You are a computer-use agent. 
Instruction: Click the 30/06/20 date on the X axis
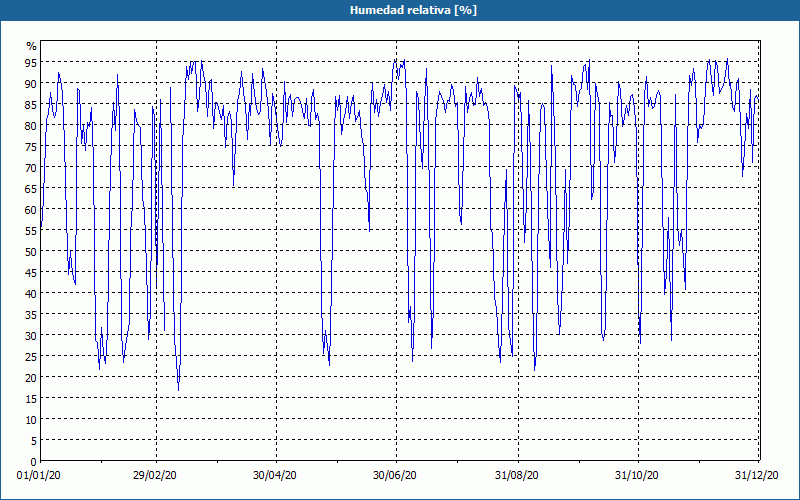[x=395, y=475]
